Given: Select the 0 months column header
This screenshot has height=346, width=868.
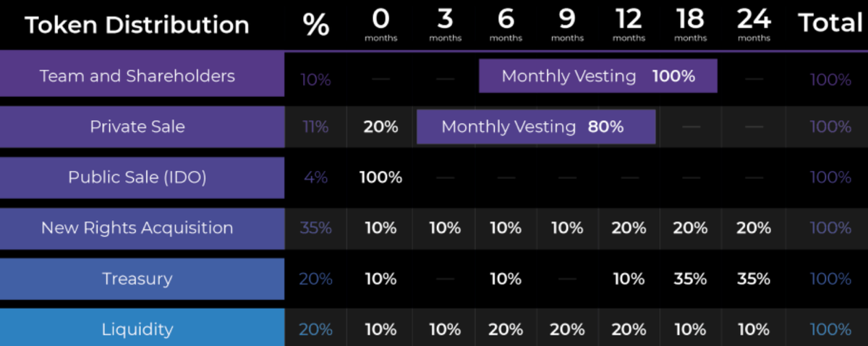Looking at the screenshot, I should pyautogui.click(x=380, y=26).
